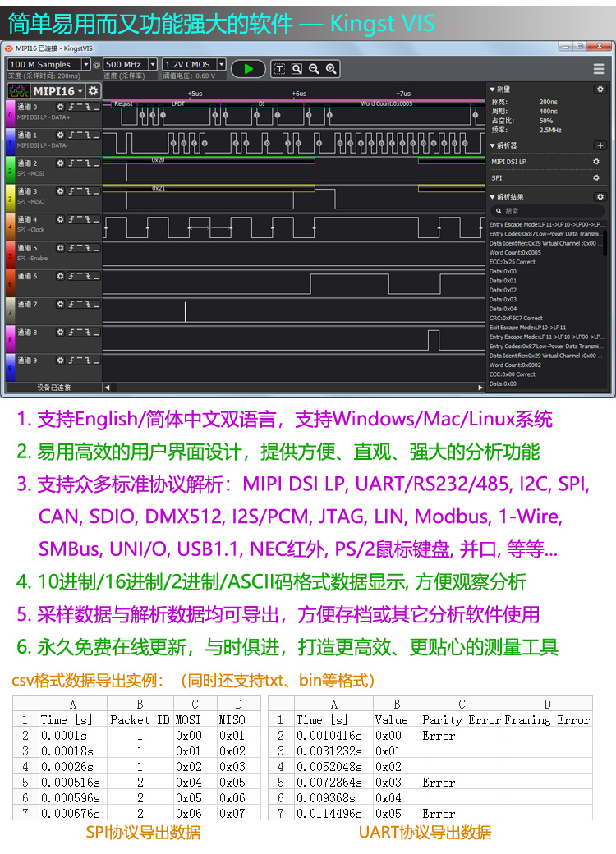Click the yellow color strip of channel 3
616x854 pixels.
[10, 198]
